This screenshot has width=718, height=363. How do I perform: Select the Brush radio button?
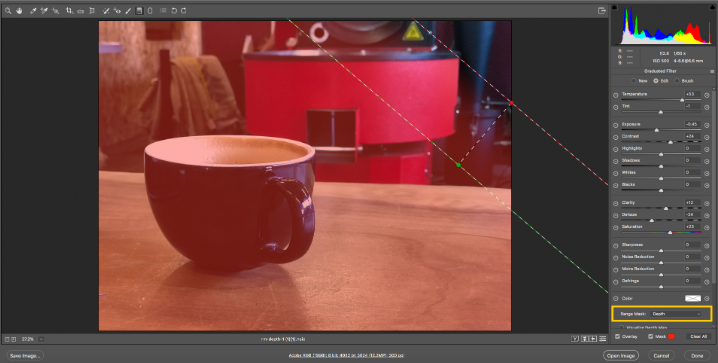pos(676,81)
